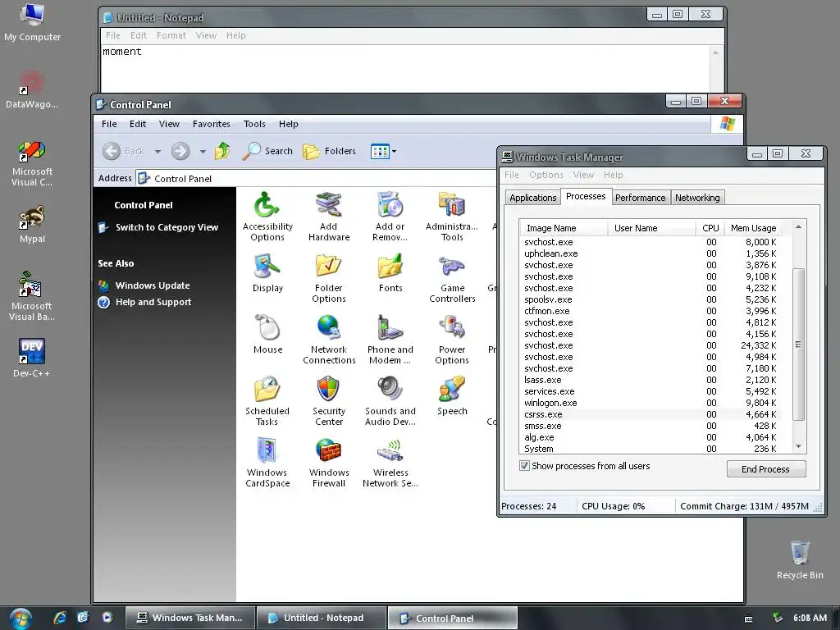Click the Task Manager process list scrollbar thumb

coord(798,345)
